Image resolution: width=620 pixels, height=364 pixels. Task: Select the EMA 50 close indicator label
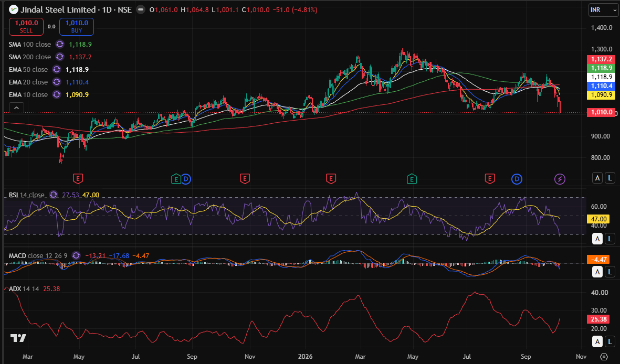pyautogui.click(x=28, y=70)
